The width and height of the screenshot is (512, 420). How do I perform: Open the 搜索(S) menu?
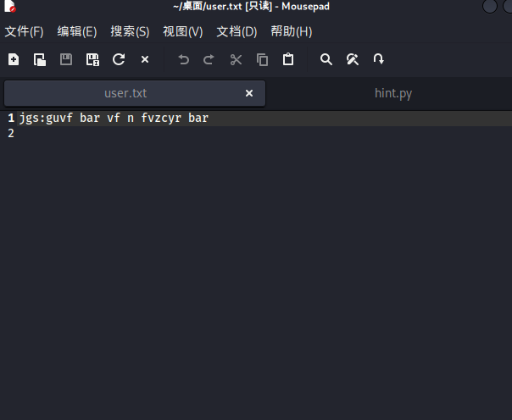click(x=130, y=31)
